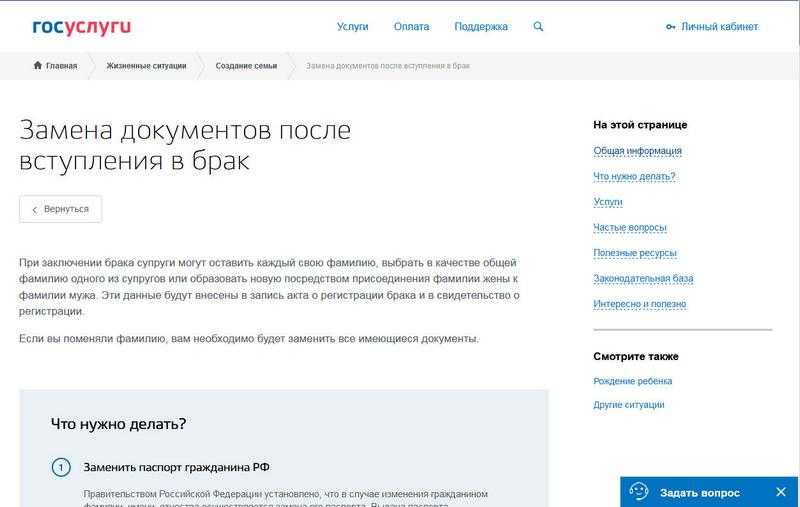
Task: Open the search magnifier icon
Action: coord(539,27)
